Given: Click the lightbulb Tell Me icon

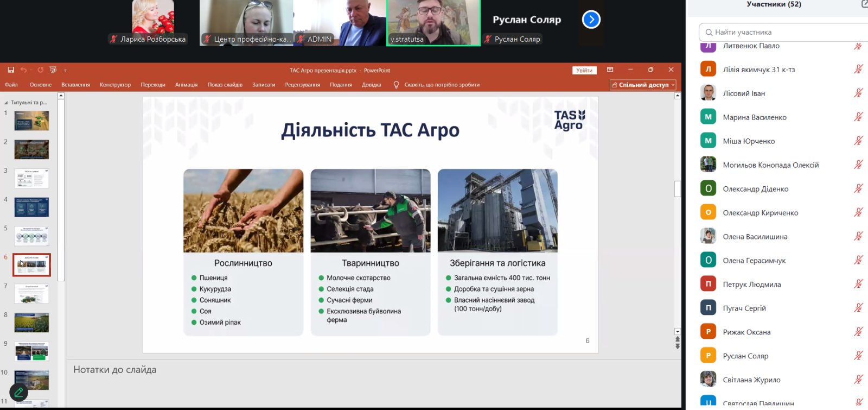Looking at the screenshot, I should (396, 85).
